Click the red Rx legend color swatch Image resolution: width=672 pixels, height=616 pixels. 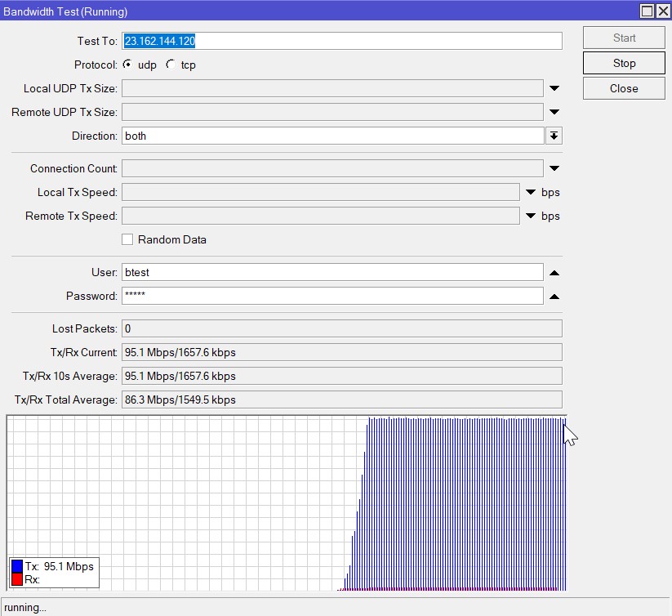(17, 579)
